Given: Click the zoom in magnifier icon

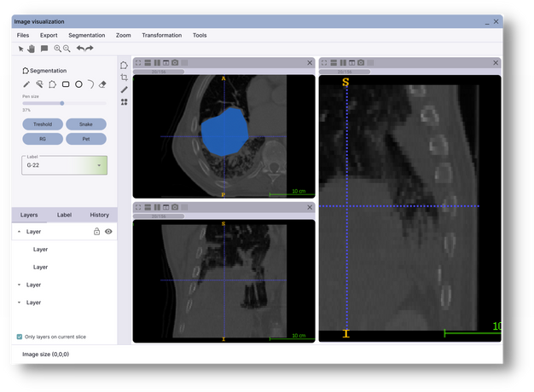Looking at the screenshot, I should pos(57,49).
